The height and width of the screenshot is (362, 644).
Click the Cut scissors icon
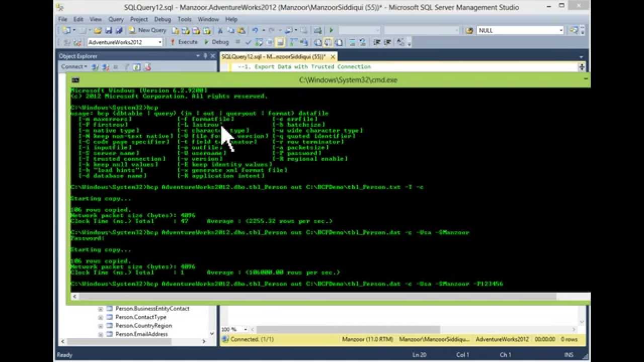pos(220,30)
